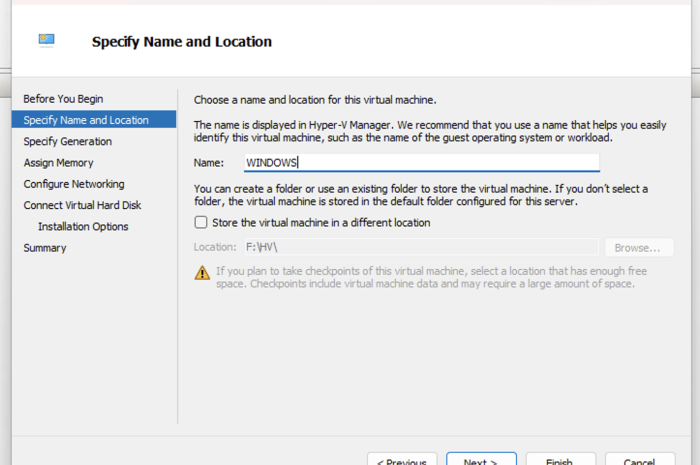Go back with the Previous button
700x465 pixels.
[x=402, y=460]
